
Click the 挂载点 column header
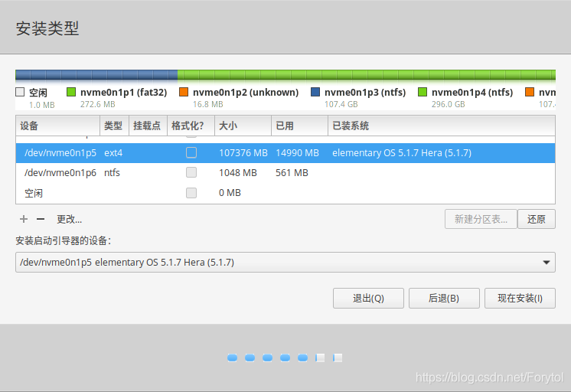click(148, 126)
